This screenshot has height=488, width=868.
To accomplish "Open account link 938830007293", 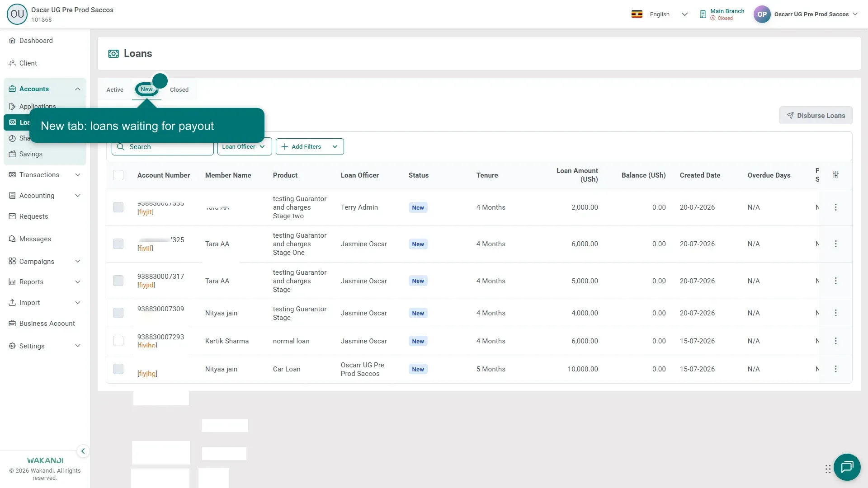I will coord(160,337).
